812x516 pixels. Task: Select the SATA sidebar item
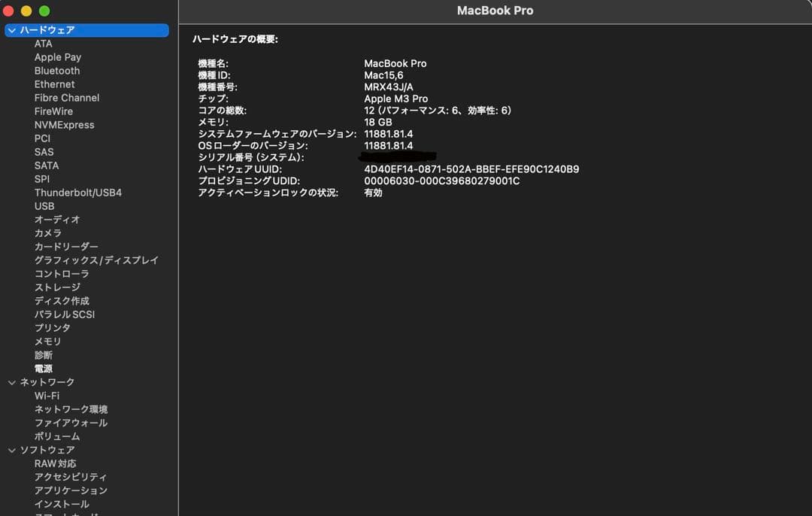coord(47,165)
